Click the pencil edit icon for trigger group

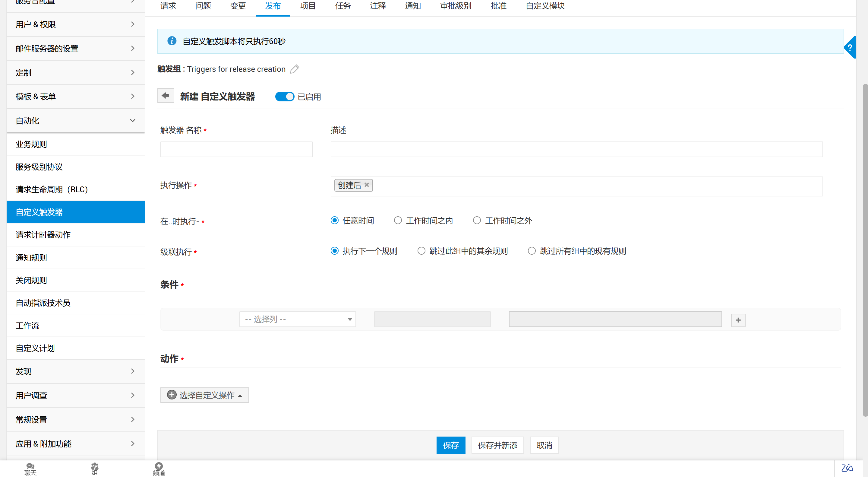pos(295,69)
